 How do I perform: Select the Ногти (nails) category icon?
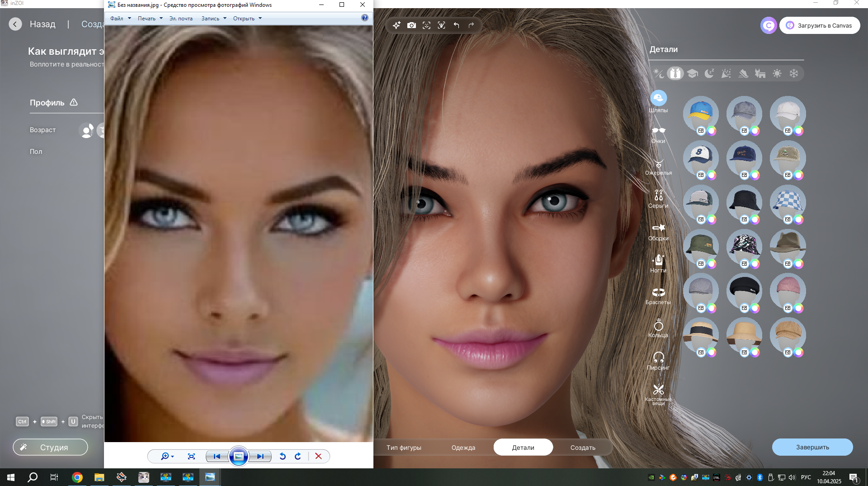[658, 263]
